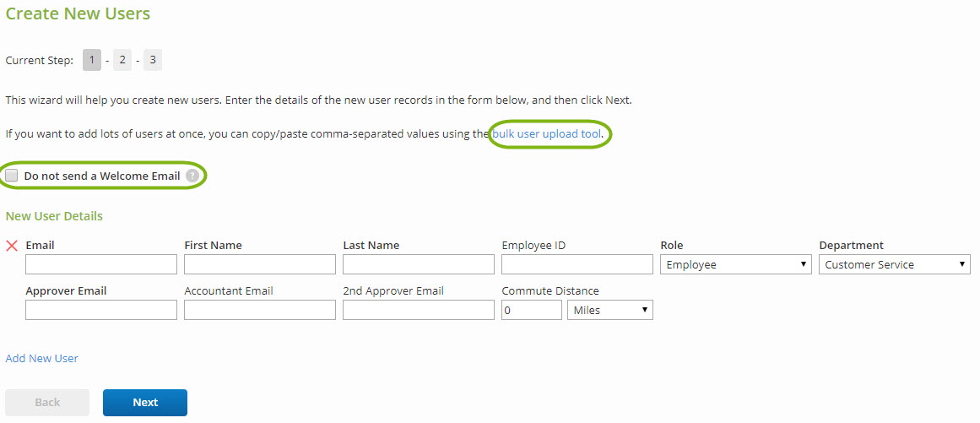Screen dimensions: 980x423
Task: Focus the Approver Email input field
Action: (x=101, y=310)
